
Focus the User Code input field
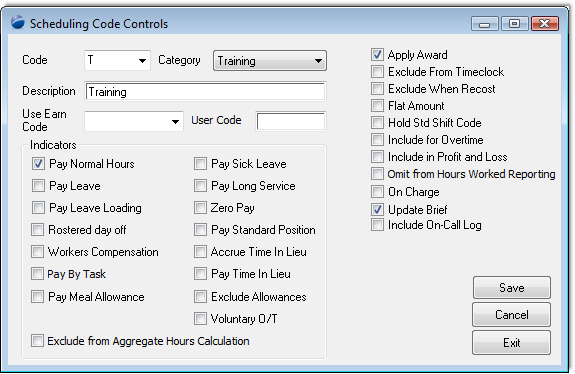(x=290, y=121)
